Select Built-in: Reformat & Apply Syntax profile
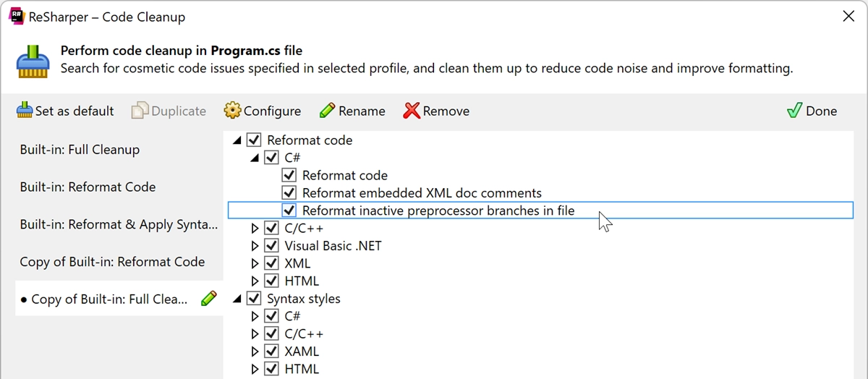868x379 pixels. click(x=119, y=224)
